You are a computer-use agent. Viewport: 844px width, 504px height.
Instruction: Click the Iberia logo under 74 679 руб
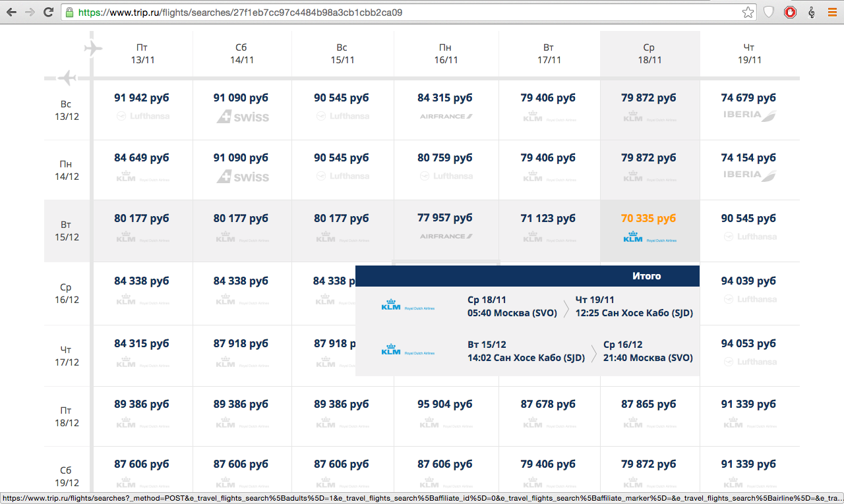[x=750, y=115]
